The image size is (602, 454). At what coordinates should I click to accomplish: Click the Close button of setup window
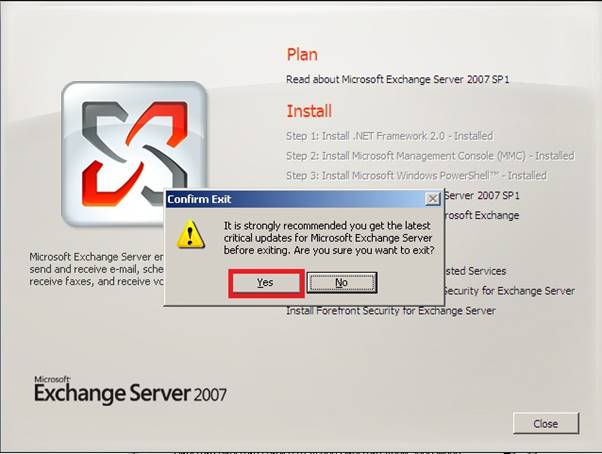coord(546,423)
